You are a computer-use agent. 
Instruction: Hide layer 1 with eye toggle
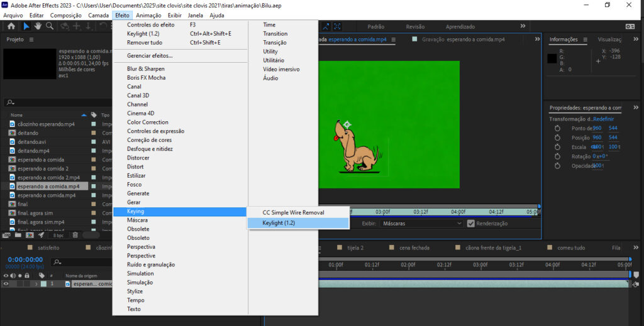point(7,285)
